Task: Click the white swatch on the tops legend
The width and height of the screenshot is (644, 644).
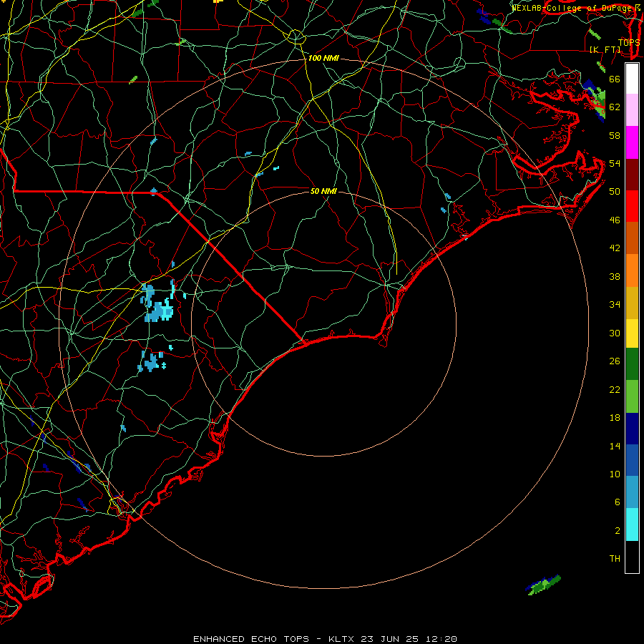Action: [632, 79]
